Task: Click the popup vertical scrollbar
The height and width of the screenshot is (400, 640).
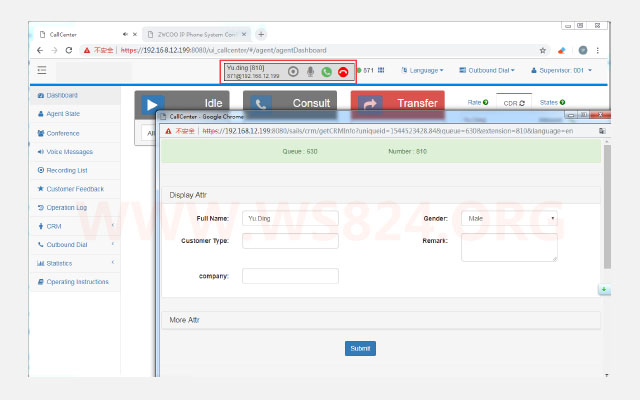Action: point(607,207)
